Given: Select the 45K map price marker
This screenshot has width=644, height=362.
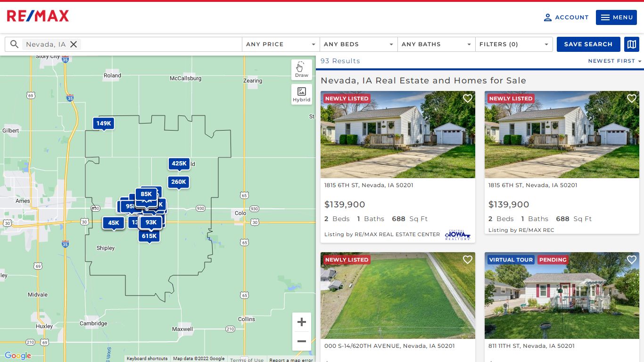Looking at the screenshot, I should point(114,223).
